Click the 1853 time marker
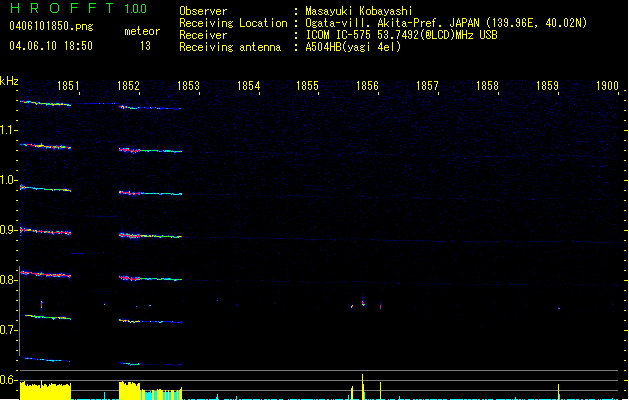Viewport: 629px width, 400px height. [x=188, y=86]
